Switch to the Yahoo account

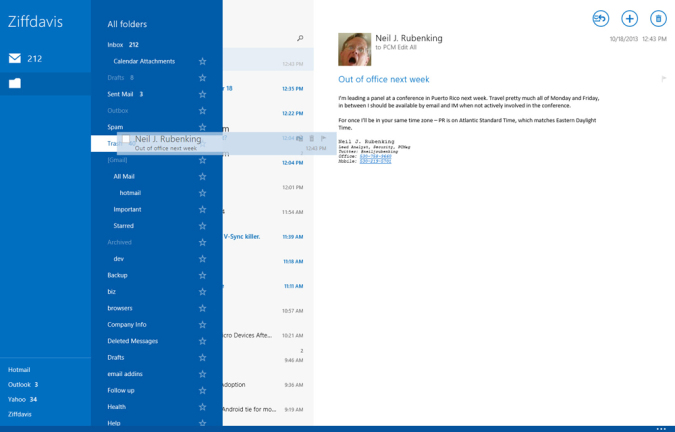[22, 399]
